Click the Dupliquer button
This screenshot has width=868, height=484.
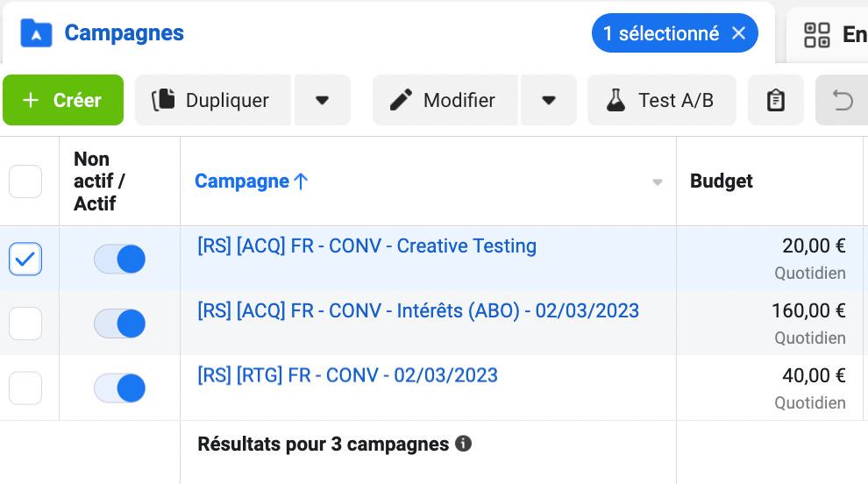click(213, 100)
